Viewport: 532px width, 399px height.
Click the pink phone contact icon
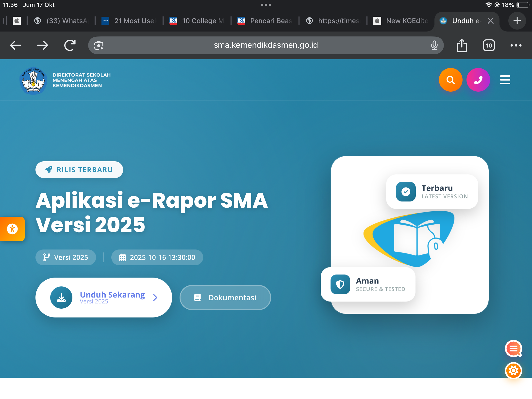(x=478, y=80)
